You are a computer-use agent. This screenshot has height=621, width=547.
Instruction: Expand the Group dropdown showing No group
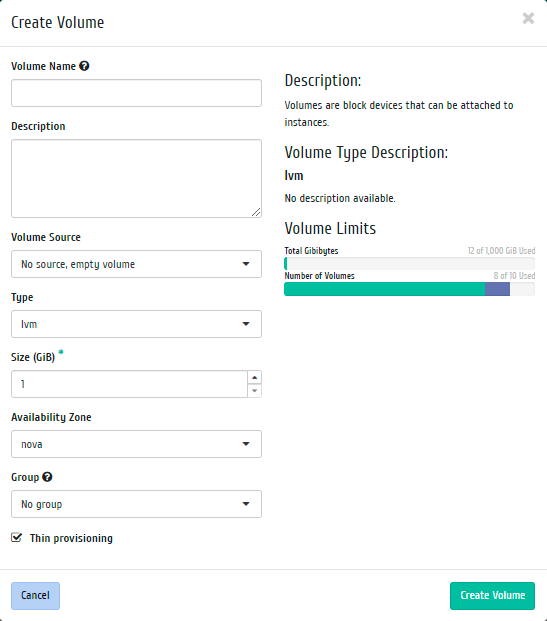[136, 504]
